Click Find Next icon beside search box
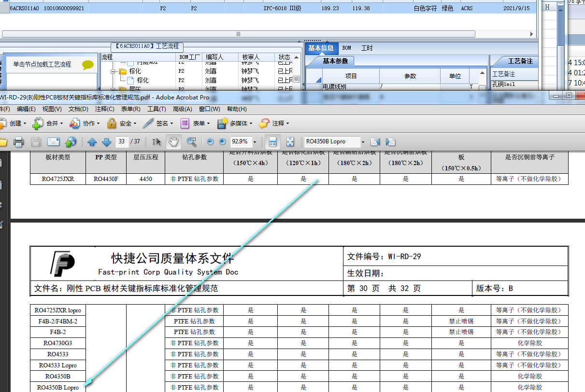This screenshot has height=392, width=585. click(391, 141)
